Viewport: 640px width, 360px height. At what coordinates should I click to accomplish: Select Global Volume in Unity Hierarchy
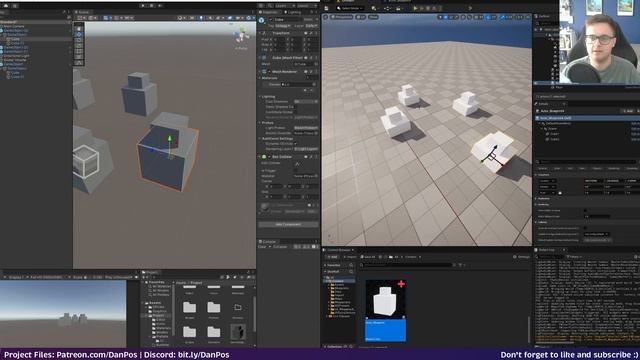click(x=15, y=60)
